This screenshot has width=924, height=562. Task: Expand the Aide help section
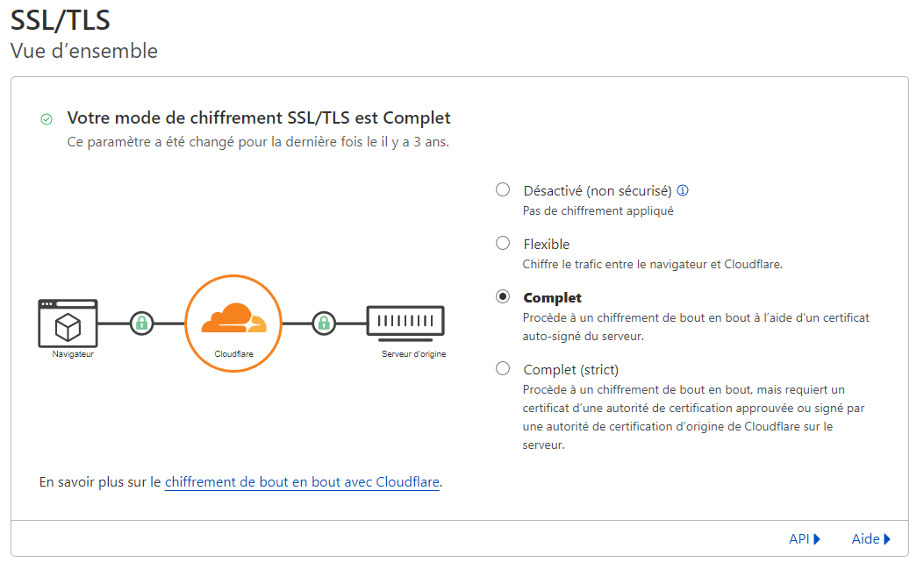(870, 539)
